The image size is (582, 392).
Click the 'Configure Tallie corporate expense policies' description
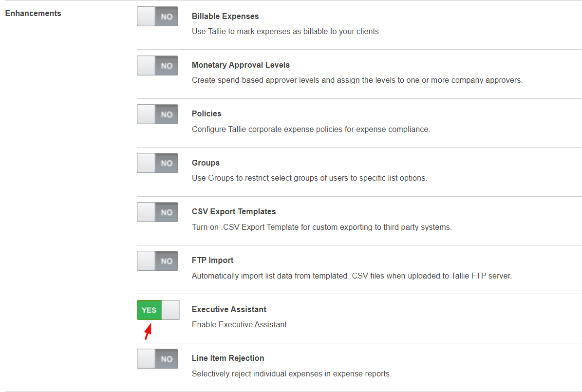coord(311,130)
